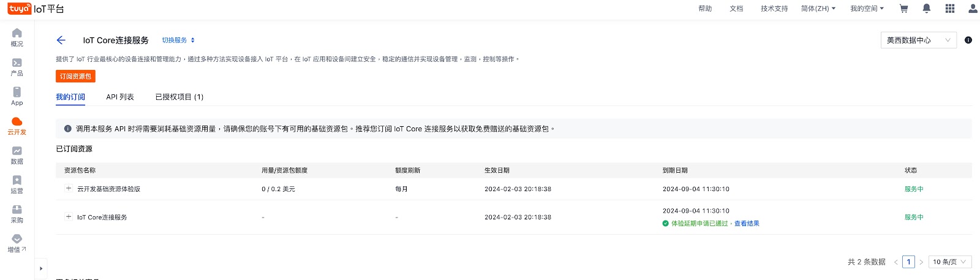Open the shopping cart icon
980x280 pixels.
[x=903, y=9]
